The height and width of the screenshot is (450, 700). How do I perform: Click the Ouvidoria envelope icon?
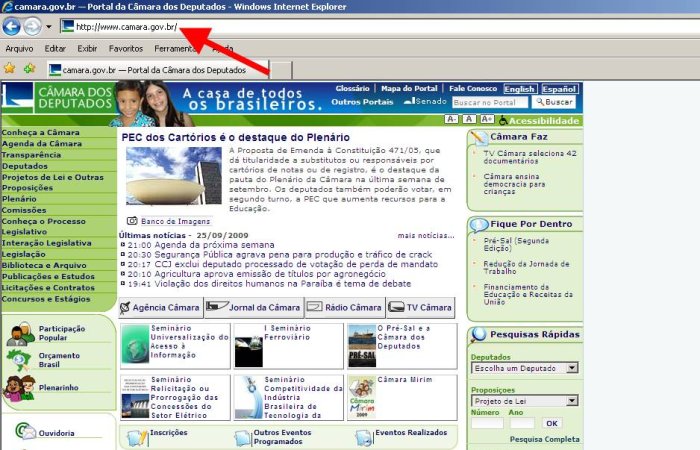point(25,431)
